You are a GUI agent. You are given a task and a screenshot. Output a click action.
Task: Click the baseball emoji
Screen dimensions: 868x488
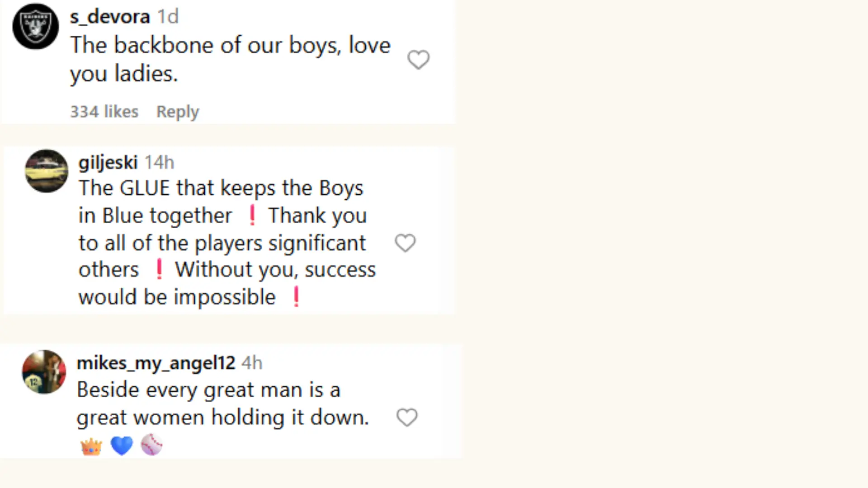pyautogui.click(x=151, y=445)
